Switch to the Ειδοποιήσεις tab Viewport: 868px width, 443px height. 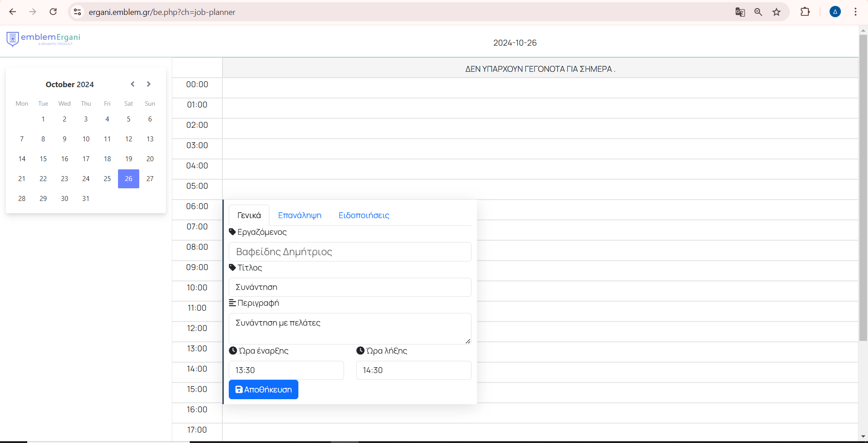[x=363, y=215]
